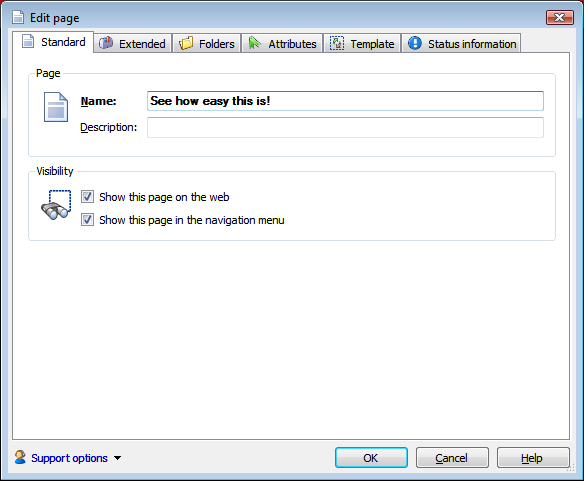
Task: Open the Extended tab
Action: click(133, 44)
